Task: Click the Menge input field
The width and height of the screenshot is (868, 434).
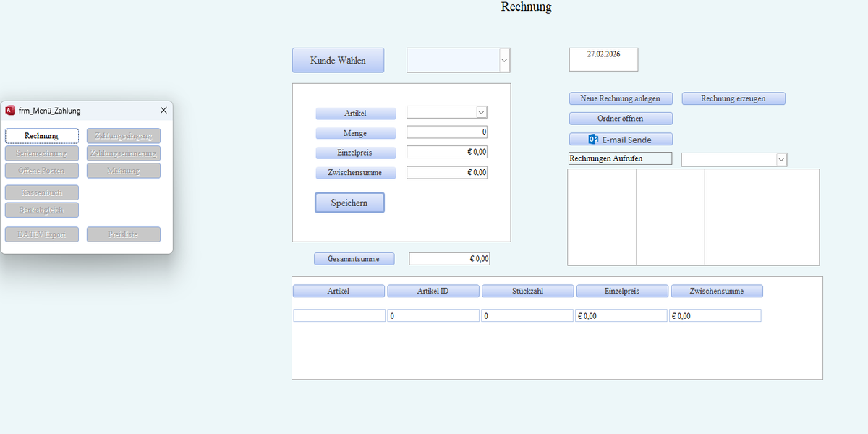Action: (x=447, y=132)
